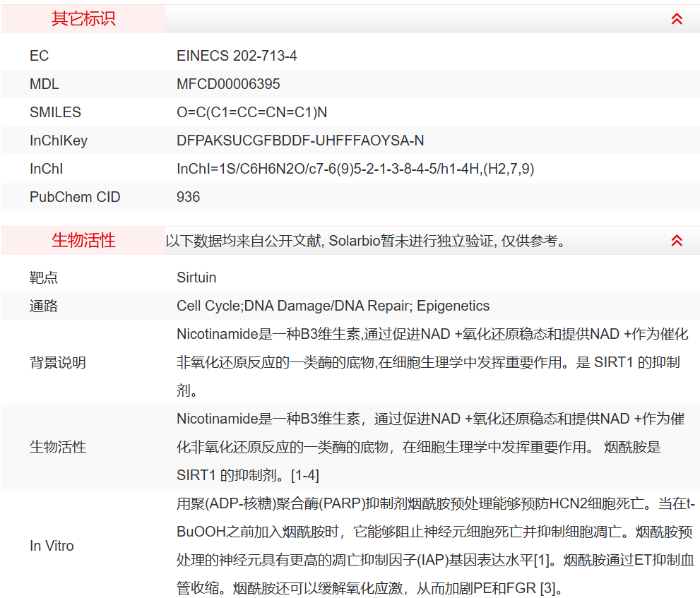Click the 生物活性 section header title
This screenshot has height=598, width=700.
click(83, 241)
